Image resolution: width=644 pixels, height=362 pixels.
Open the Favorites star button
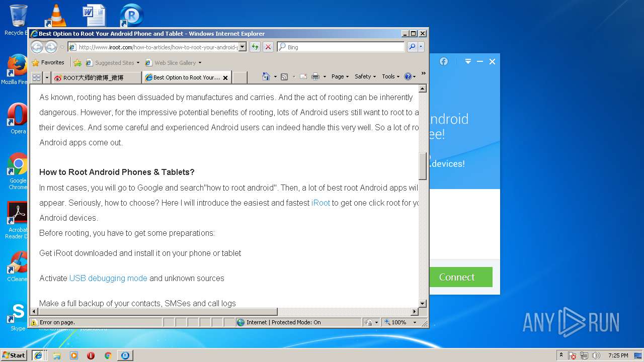pyautogui.click(x=48, y=63)
